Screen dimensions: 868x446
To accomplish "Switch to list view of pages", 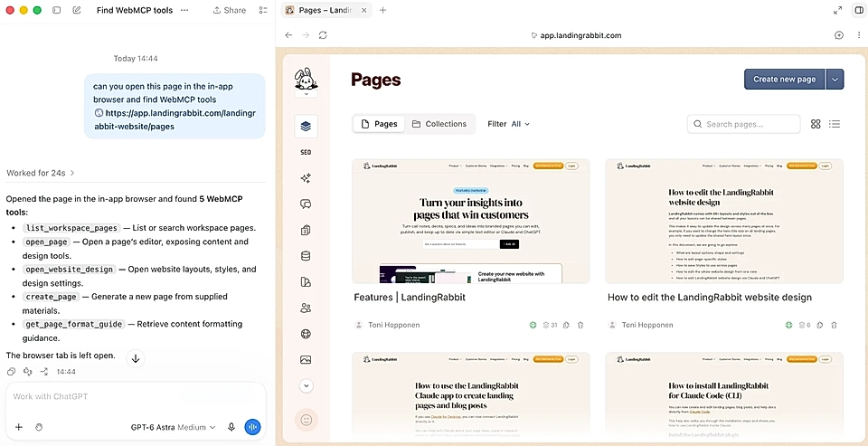I will click(x=835, y=124).
